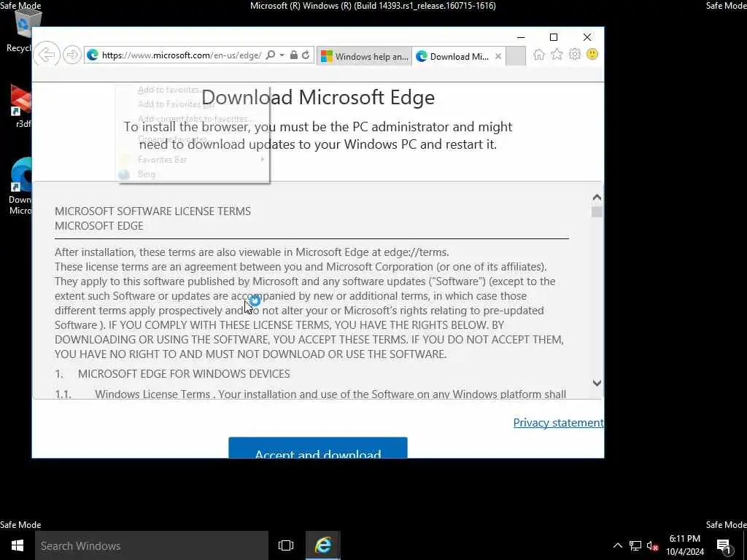Switch to Windows help tab
This screenshot has width=747, height=560.
click(365, 56)
